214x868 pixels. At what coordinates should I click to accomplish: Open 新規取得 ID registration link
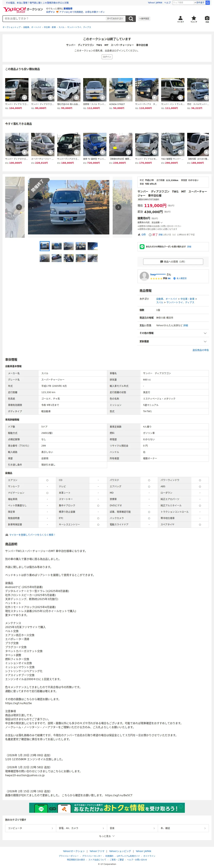coord(68,8)
